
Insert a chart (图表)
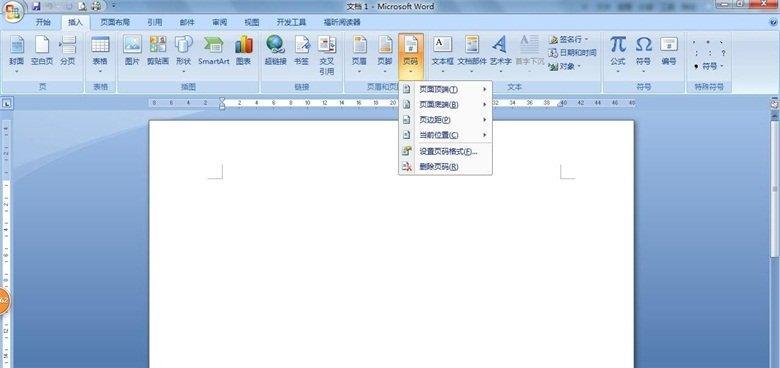(244, 51)
